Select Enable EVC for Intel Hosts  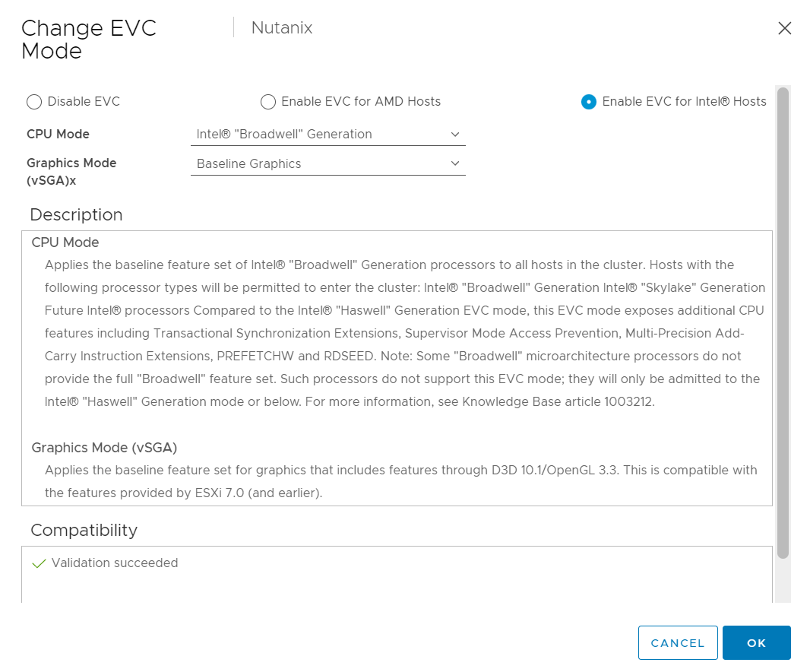click(589, 102)
